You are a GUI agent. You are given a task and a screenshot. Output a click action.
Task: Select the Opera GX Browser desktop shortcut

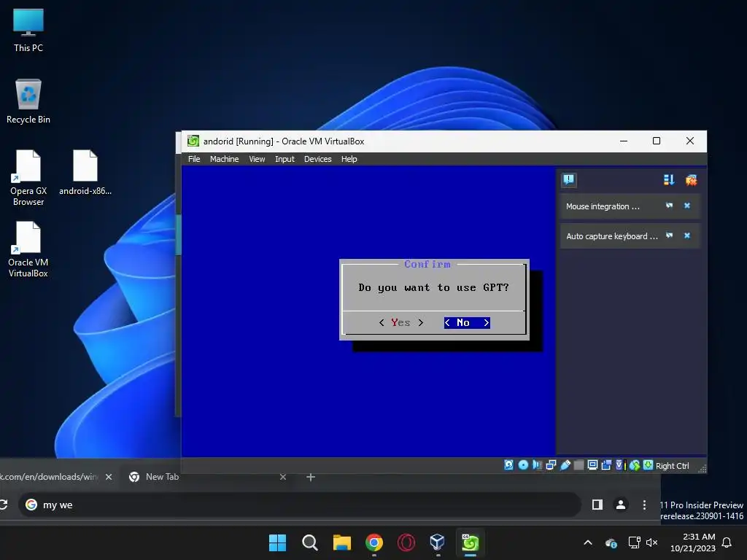[28, 178]
